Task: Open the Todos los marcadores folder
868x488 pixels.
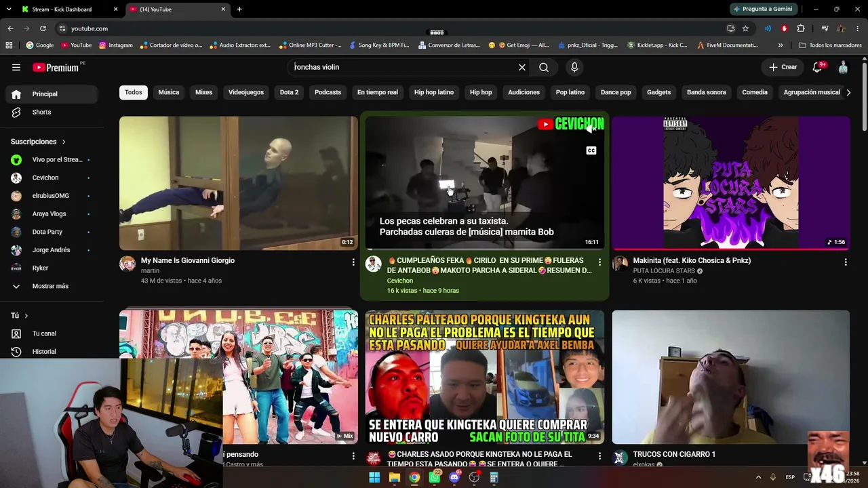Action: [x=830, y=45]
